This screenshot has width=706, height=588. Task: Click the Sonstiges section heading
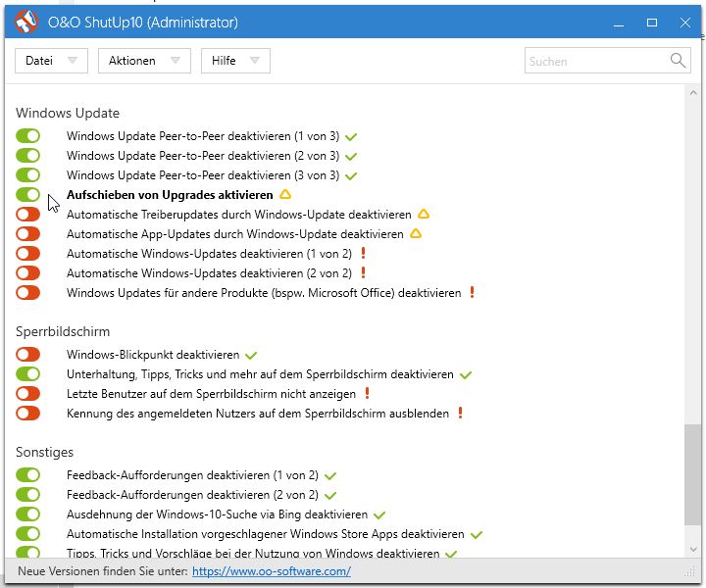tap(44, 452)
